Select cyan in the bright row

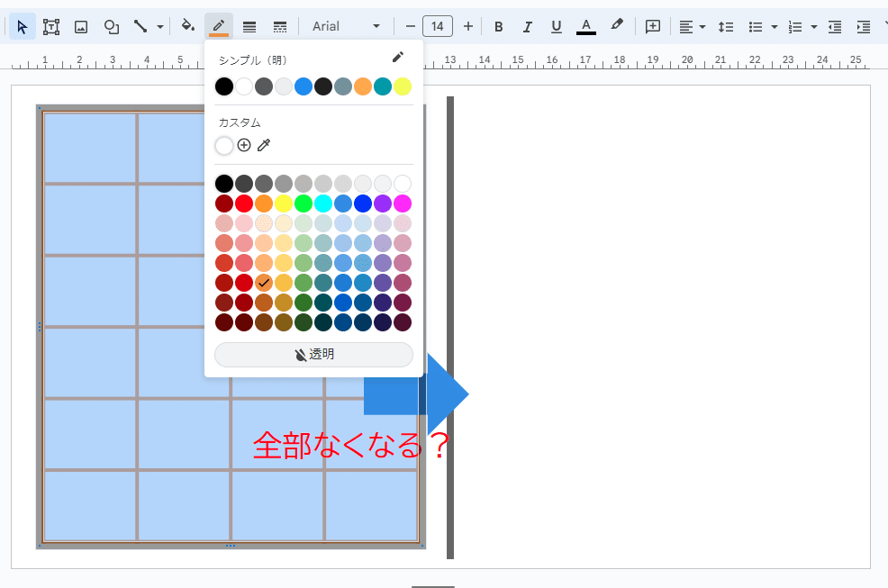(x=323, y=204)
